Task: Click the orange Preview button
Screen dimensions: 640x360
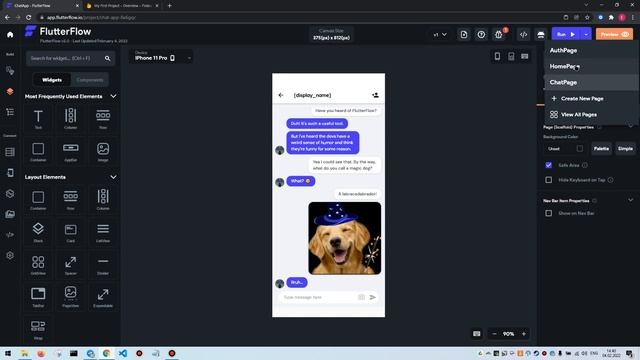Action: point(614,35)
